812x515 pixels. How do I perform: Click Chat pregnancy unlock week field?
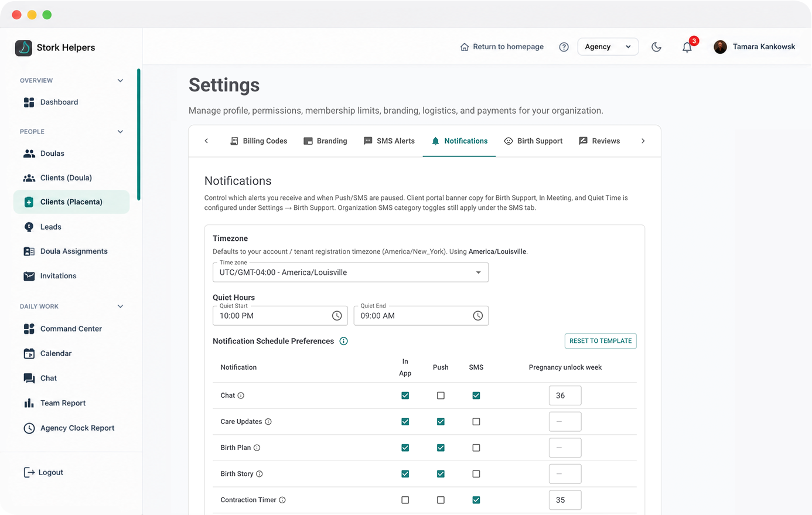pos(565,395)
